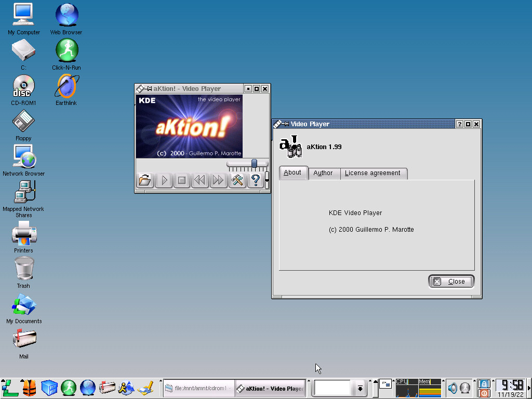Launch Click-N-Run from the desktop
Viewport: 532px width, 399px height.
[66, 51]
